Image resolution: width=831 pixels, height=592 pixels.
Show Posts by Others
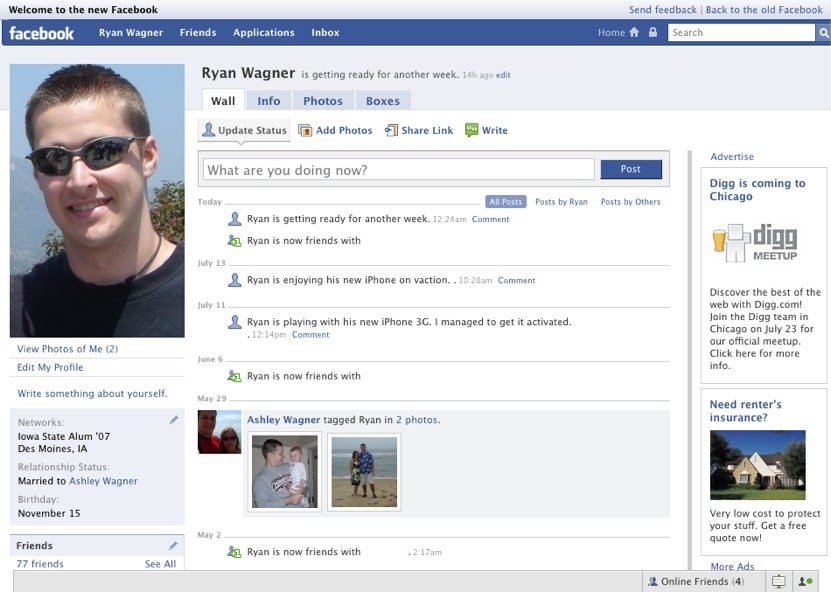(629, 201)
